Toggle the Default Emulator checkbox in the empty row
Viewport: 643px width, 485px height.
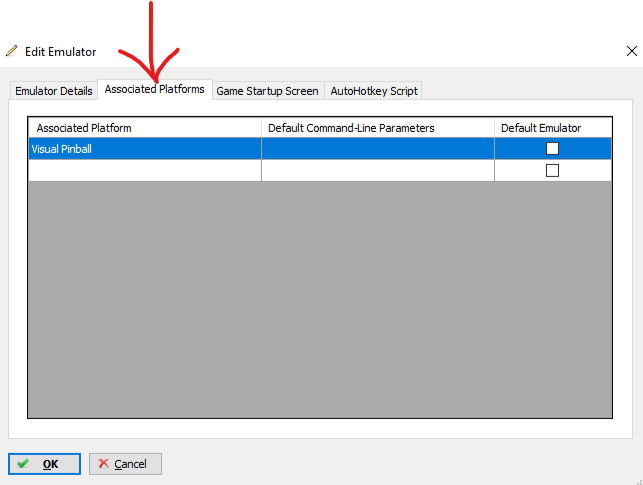[552, 171]
